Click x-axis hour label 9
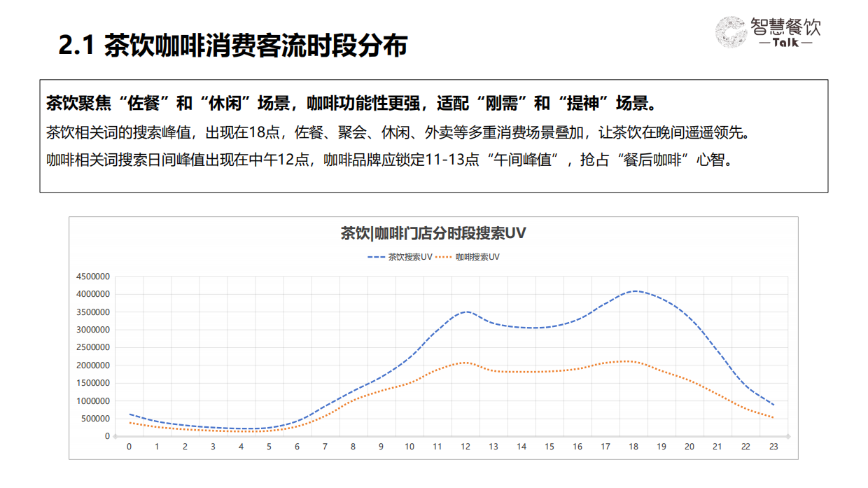Image resolution: width=868 pixels, height=488 pixels. tap(381, 447)
